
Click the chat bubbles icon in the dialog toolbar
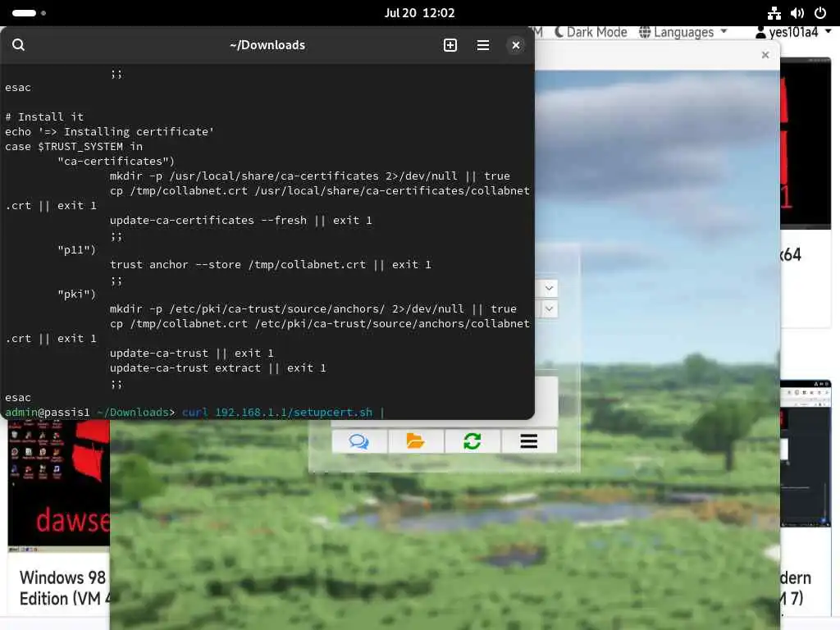coord(359,441)
